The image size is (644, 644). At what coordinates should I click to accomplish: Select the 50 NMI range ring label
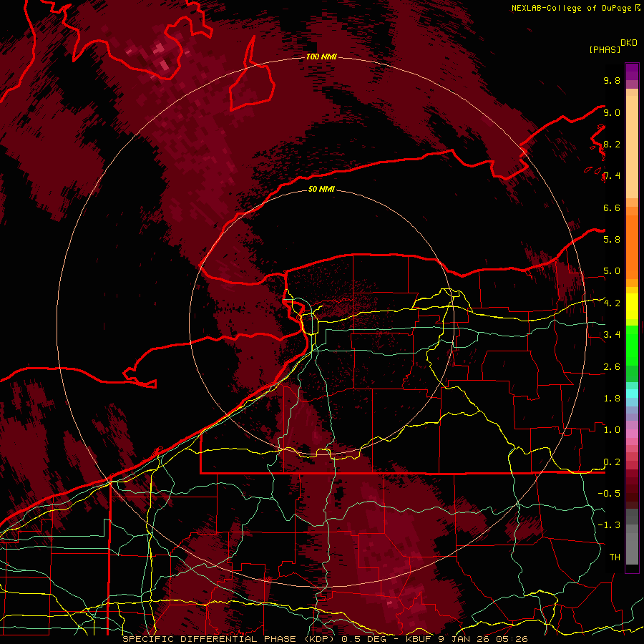321,189
